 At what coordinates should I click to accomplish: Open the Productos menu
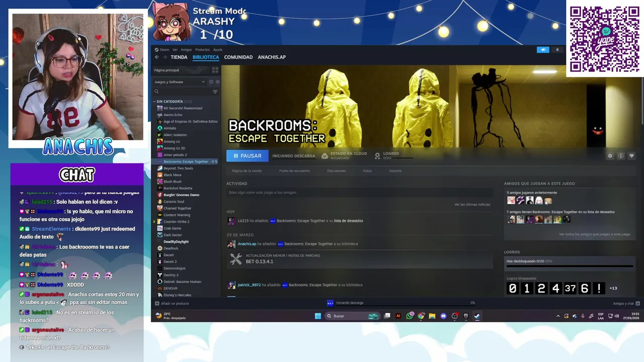pyautogui.click(x=202, y=50)
